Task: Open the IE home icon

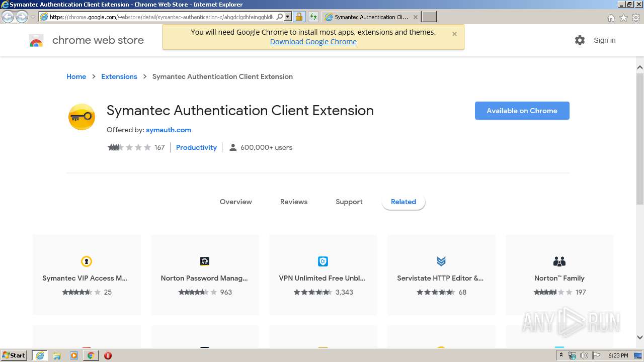Action: pyautogui.click(x=611, y=18)
